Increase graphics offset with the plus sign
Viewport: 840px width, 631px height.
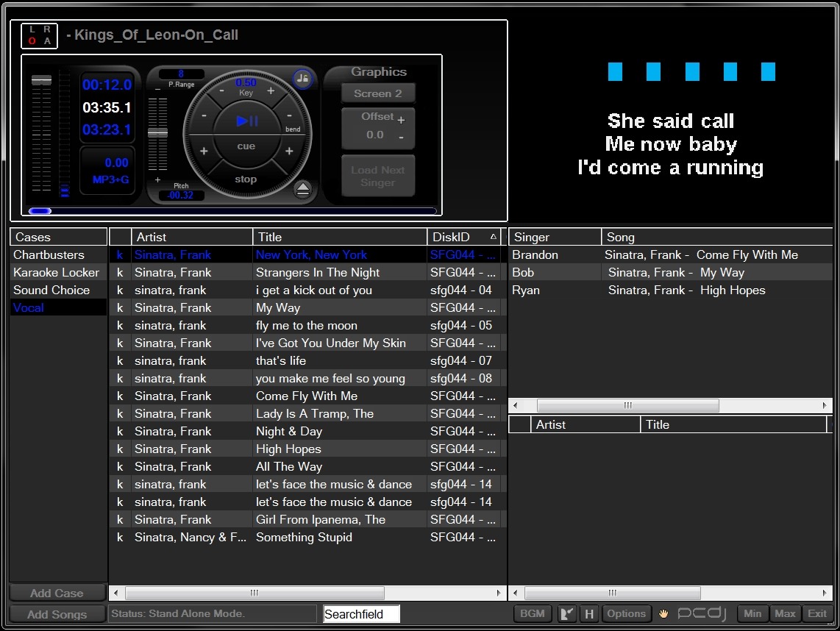tap(402, 120)
